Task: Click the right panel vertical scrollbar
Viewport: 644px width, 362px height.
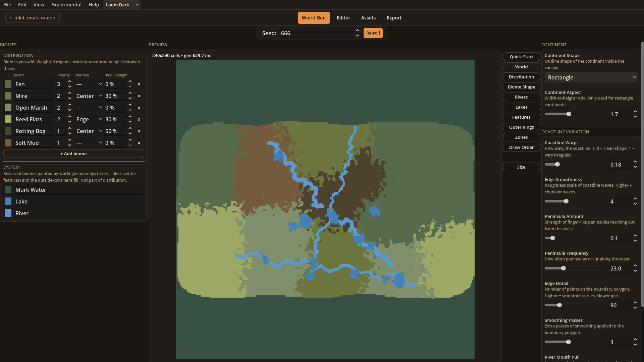Action: coord(642,174)
